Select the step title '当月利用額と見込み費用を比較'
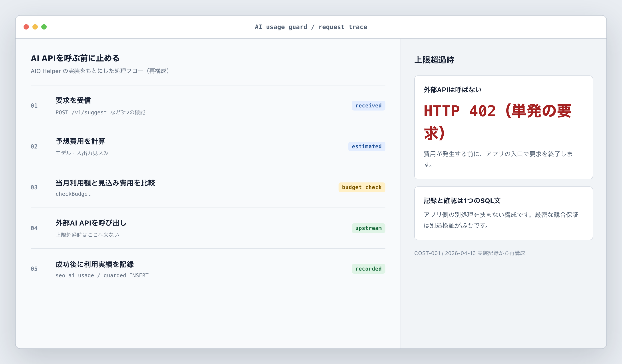The width and height of the screenshot is (622, 364). (105, 183)
